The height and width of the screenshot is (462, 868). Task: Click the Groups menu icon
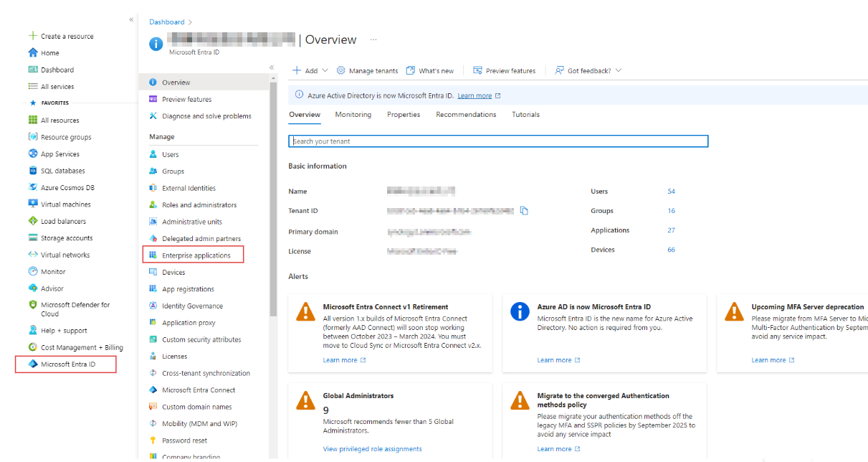coord(153,171)
